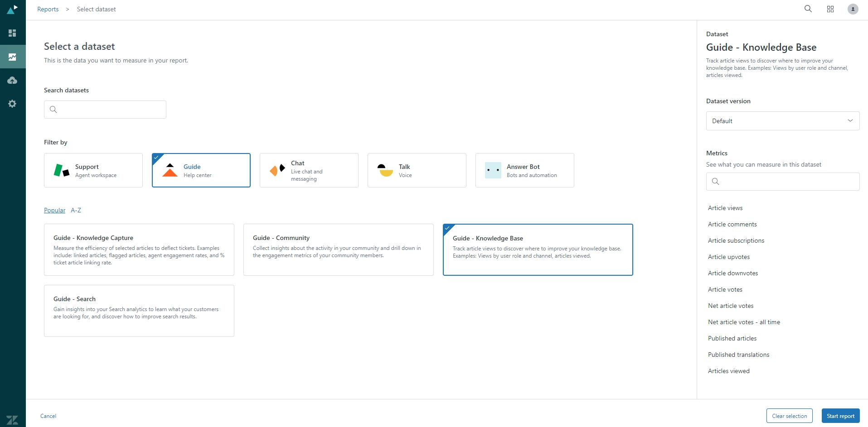Click the magnifier icon in Search datasets
The width and height of the screenshot is (868, 427).
53,110
